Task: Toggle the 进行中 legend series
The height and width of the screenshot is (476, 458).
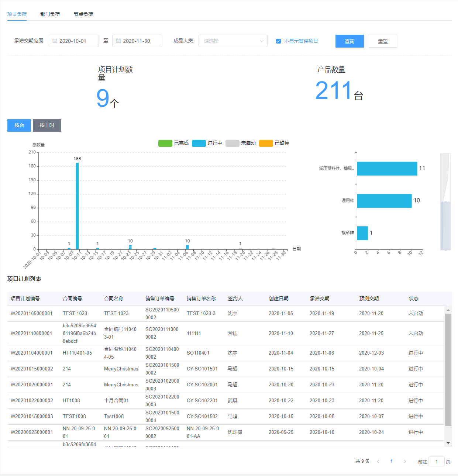Action: [x=199, y=143]
